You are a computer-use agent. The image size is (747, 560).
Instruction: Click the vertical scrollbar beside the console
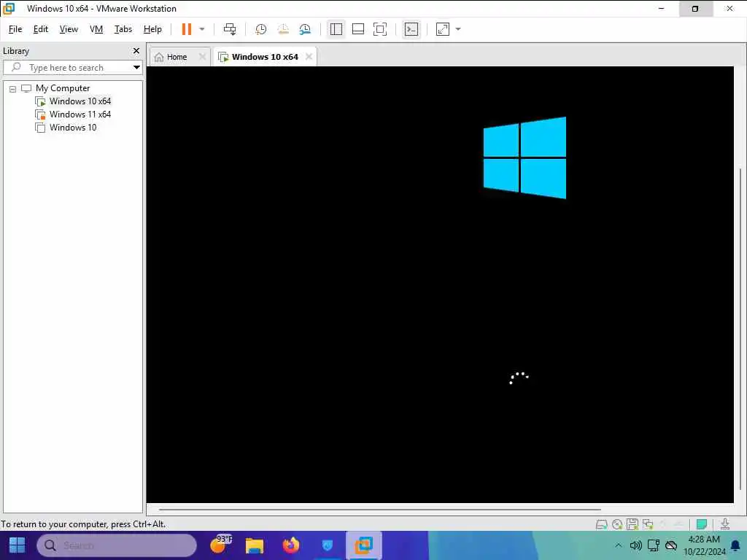(x=740, y=329)
